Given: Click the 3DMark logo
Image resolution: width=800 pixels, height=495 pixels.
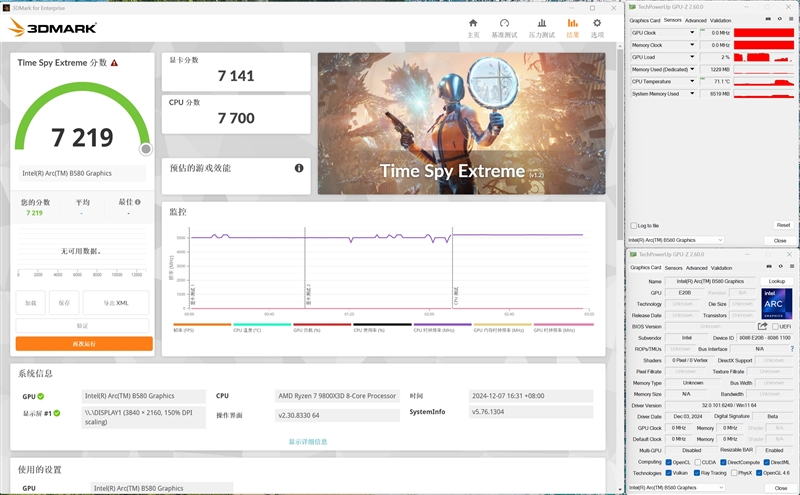Looking at the screenshot, I should point(53,28).
